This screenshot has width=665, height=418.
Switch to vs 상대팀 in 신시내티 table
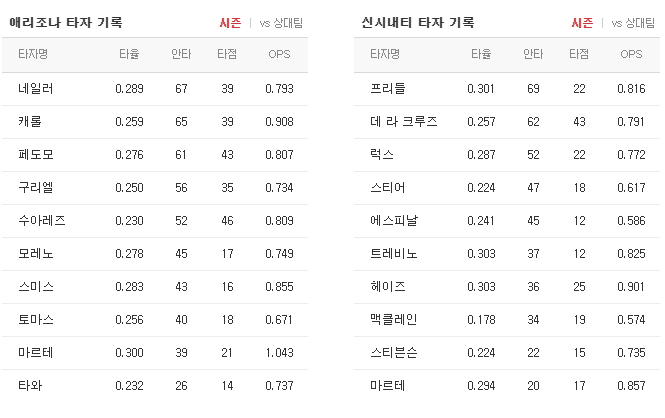633,23
